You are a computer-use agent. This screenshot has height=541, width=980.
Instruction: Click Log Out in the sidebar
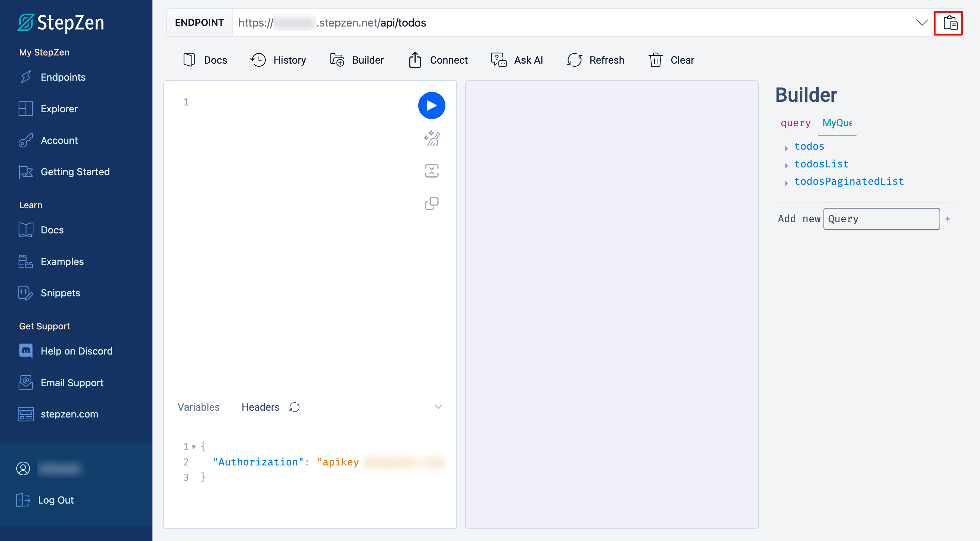(x=55, y=500)
